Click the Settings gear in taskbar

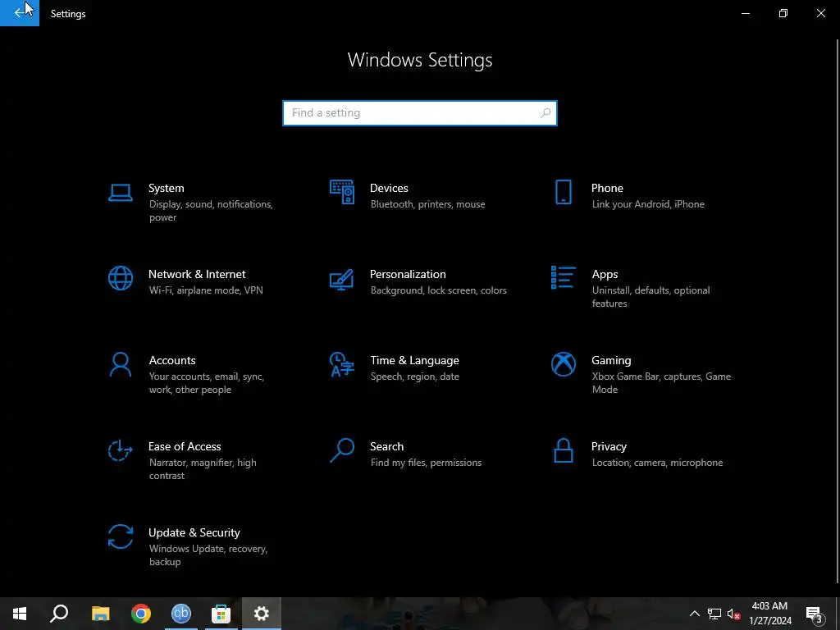(x=262, y=614)
